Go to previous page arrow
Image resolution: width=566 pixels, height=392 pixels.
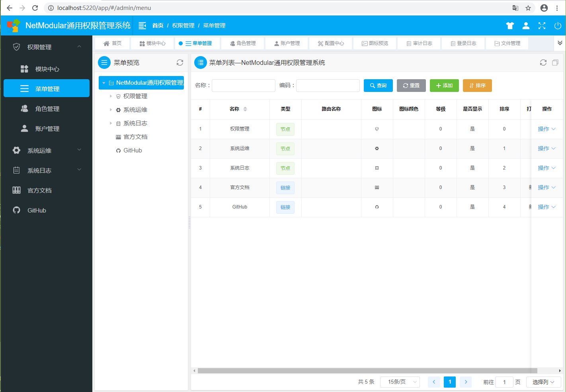click(x=434, y=382)
